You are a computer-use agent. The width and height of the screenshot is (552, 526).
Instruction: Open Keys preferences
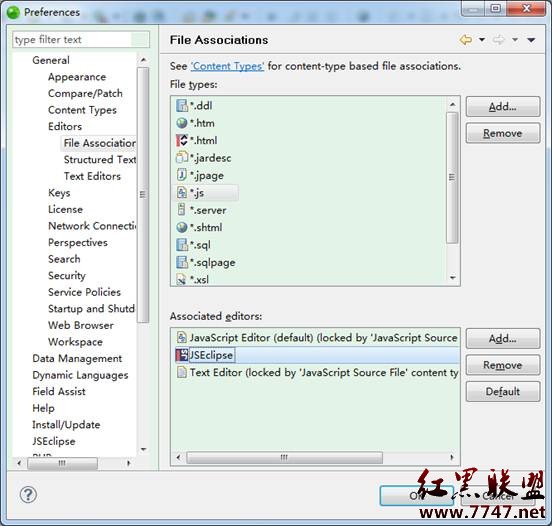(59, 193)
